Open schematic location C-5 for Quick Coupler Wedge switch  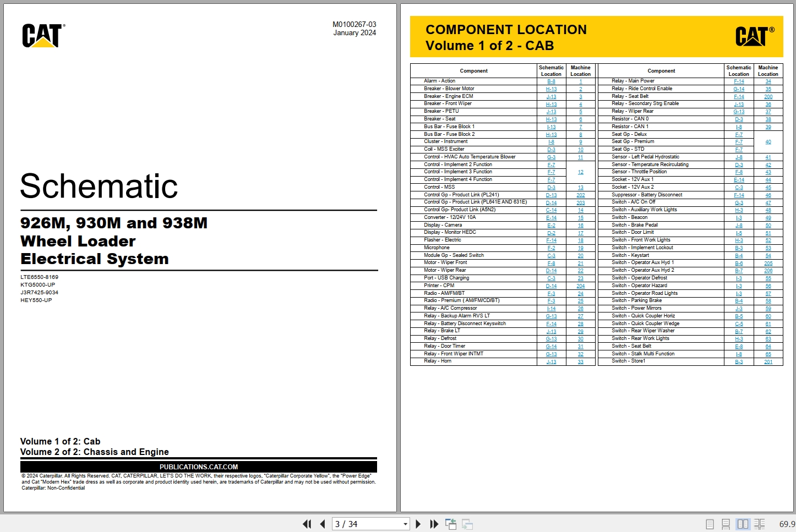tap(739, 324)
